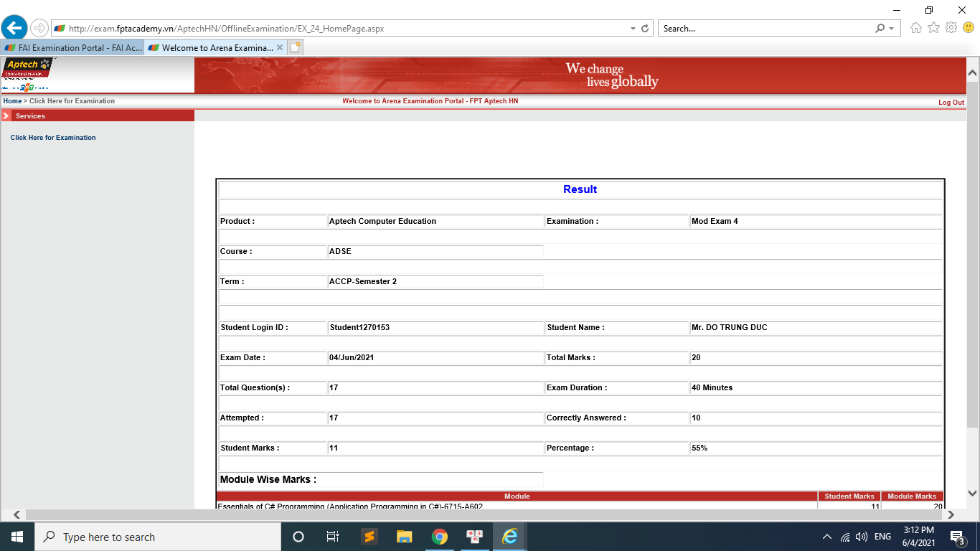Viewport: 980px width, 551px height.
Task: Click the Student Marks column header
Action: pos(849,496)
